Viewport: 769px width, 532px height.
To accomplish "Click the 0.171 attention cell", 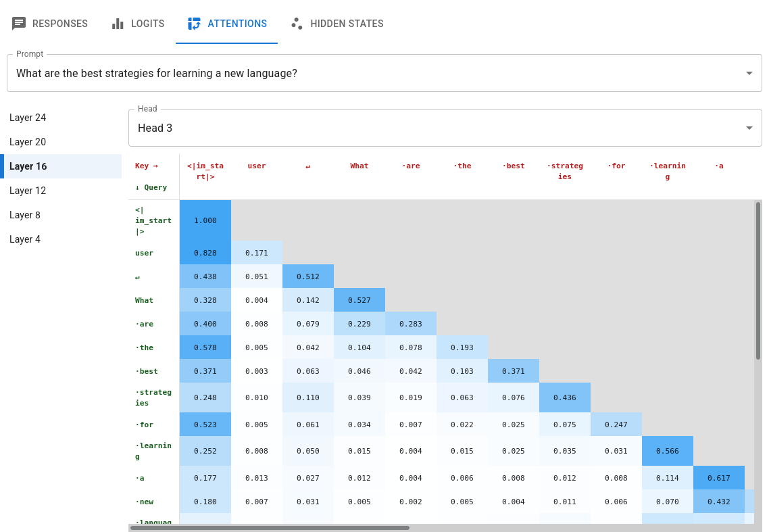I will point(257,253).
